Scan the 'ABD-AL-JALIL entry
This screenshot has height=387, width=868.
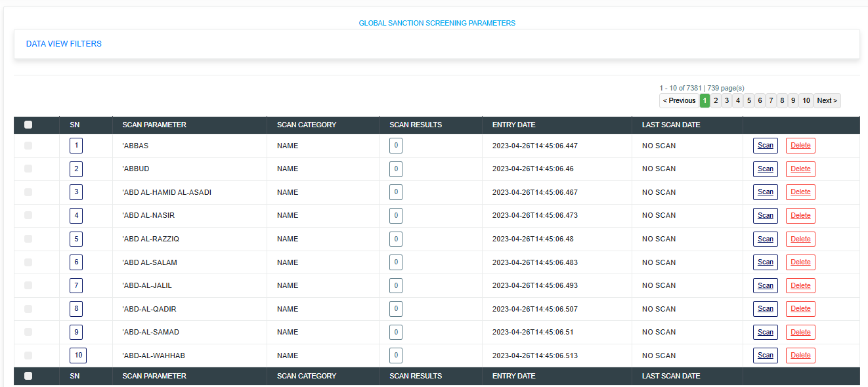click(765, 285)
